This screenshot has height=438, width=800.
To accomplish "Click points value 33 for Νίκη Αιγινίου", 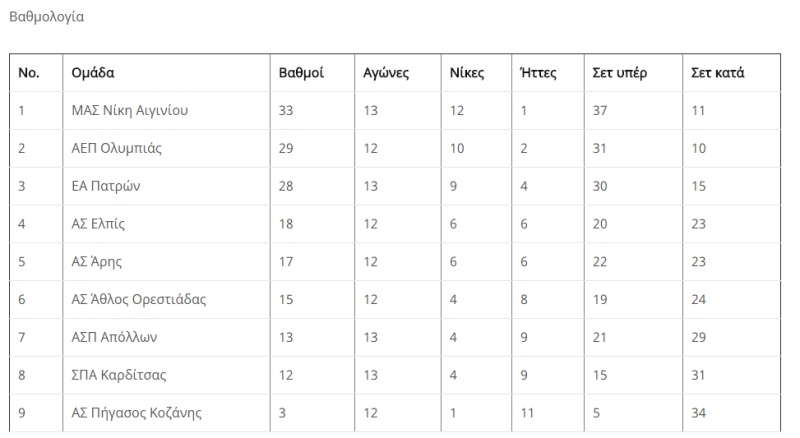I will (286, 110).
